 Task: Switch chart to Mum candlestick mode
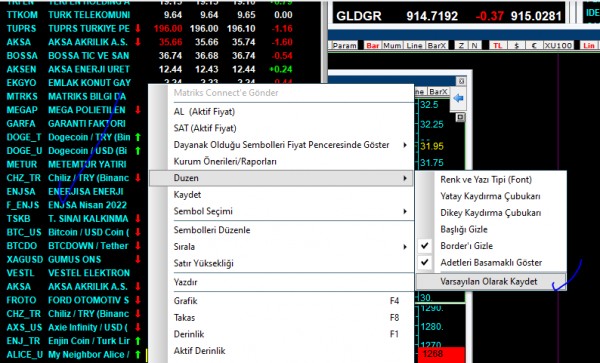click(x=392, y=46)
